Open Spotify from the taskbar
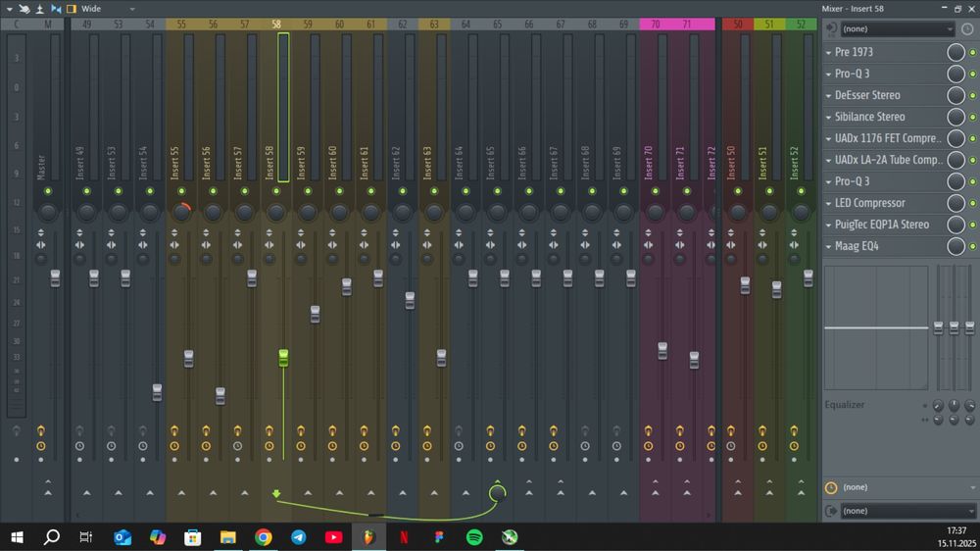This screenshot has height=551, width=980. pos(474,537)
